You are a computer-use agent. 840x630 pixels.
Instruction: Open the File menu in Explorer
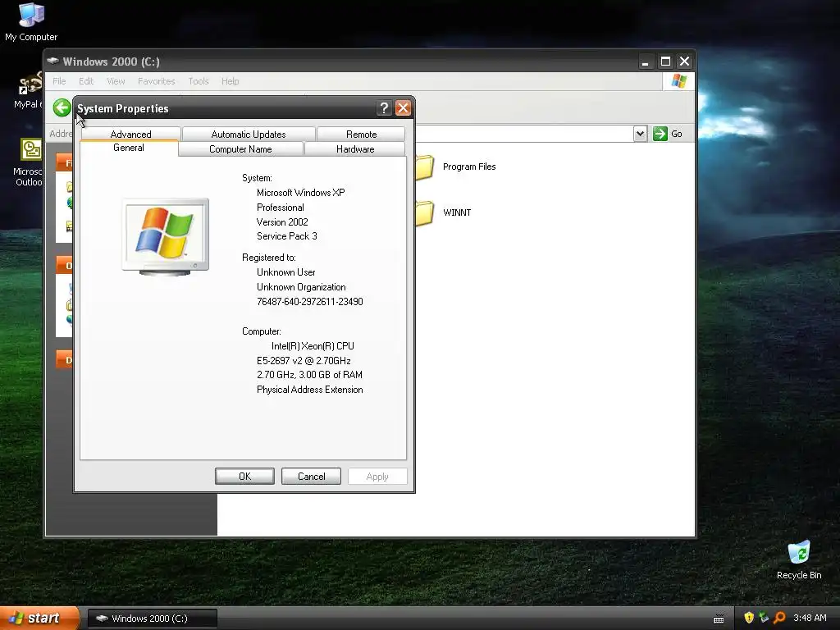59,81
